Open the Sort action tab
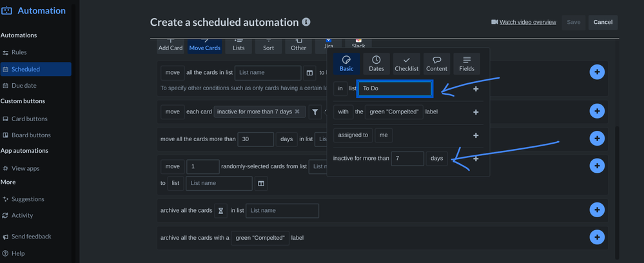Image resolution: width=644 pixels, height=263 pixels. (x=268, y=46)
